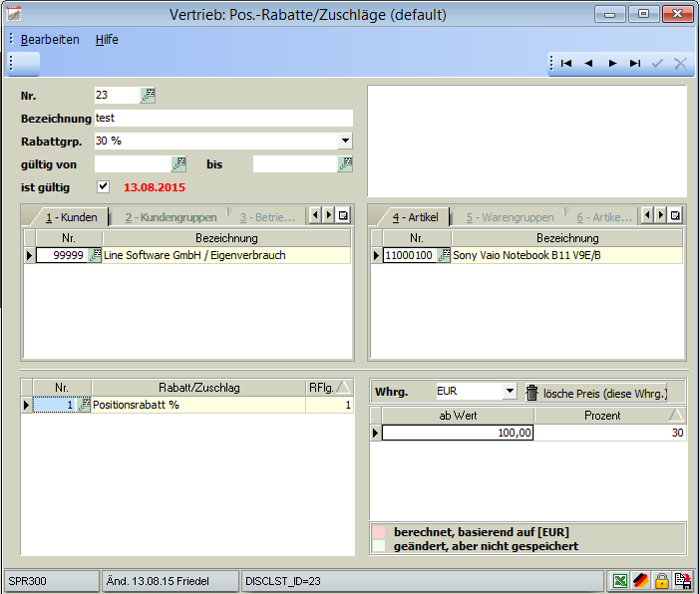Click the Excel export icon in status bar
This screenshot has width=700, height=594.
[x=619, y=581]
